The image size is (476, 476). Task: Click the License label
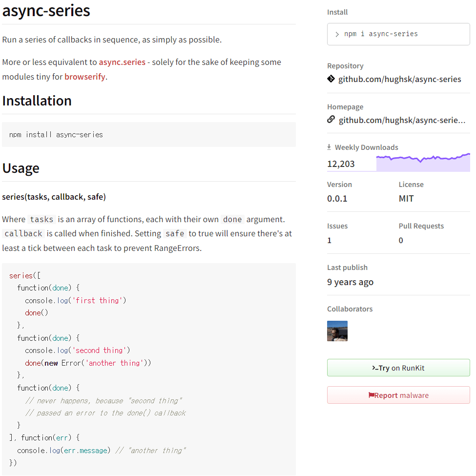click(411, 185)
